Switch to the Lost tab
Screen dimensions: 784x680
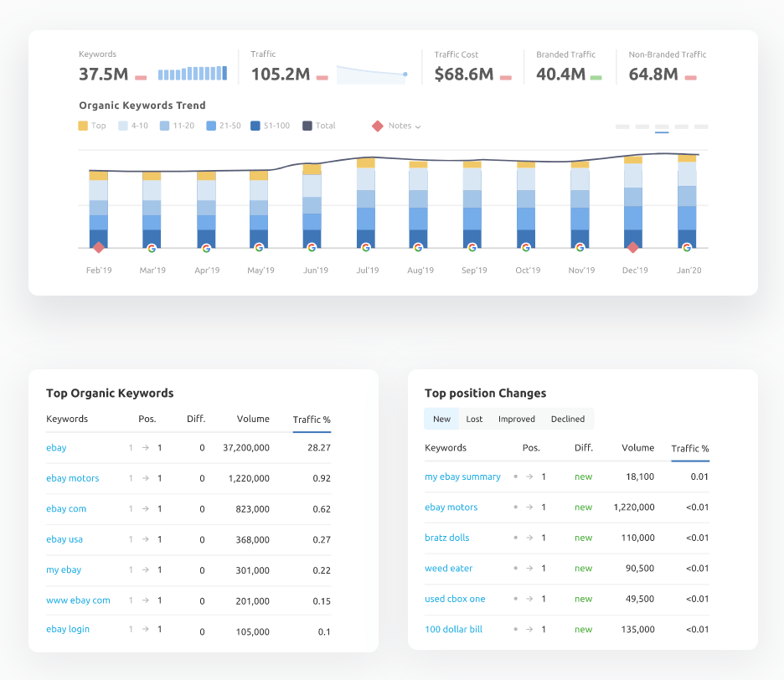(474, 419)
